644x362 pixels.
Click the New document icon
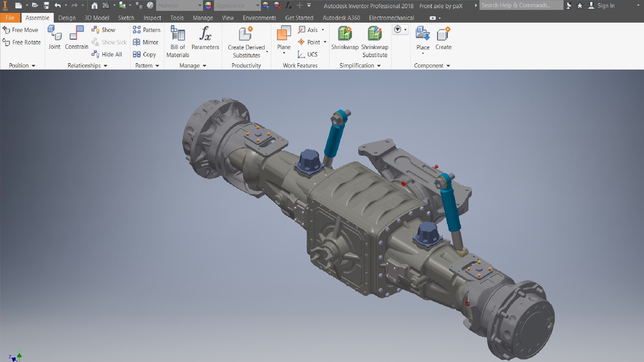coord(18,5)
